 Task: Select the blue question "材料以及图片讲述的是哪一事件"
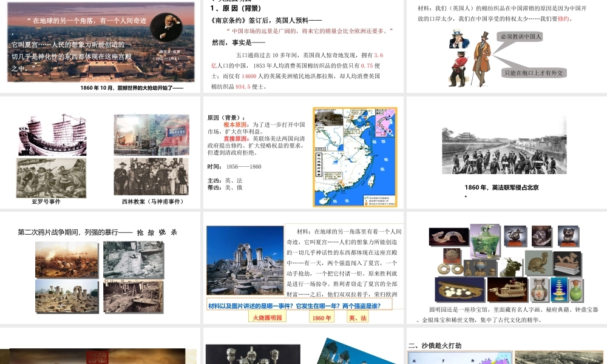pyautogui.click(x=294, y=306)
